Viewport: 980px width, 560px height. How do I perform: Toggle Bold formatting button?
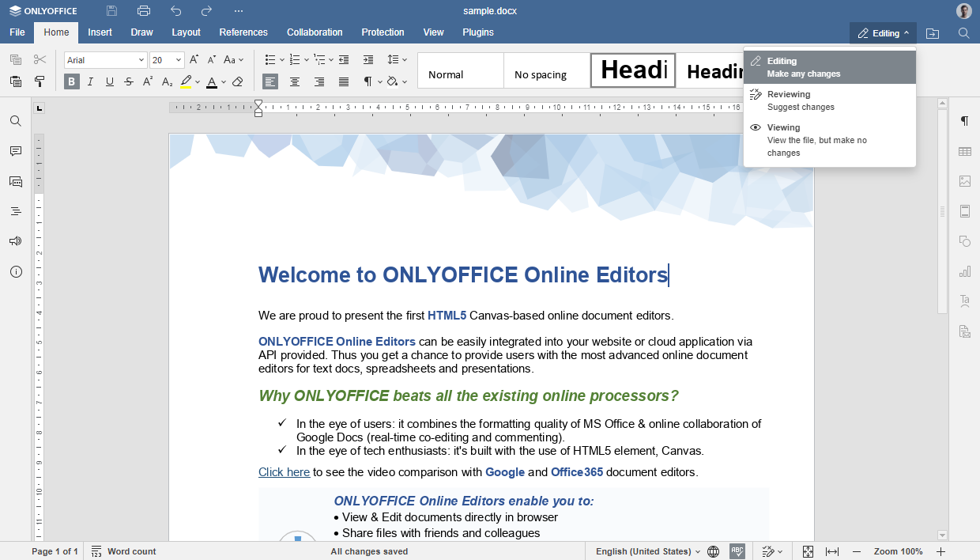pos(72,81)
